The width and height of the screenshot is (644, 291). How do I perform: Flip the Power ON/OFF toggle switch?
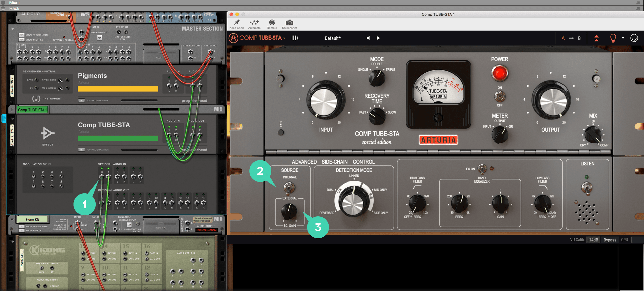500,97
